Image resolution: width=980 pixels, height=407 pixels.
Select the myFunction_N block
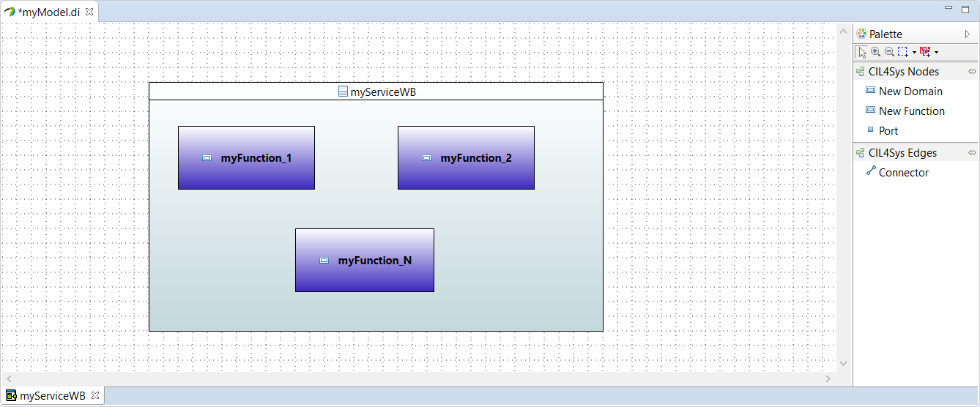click(x=364, y=260)
